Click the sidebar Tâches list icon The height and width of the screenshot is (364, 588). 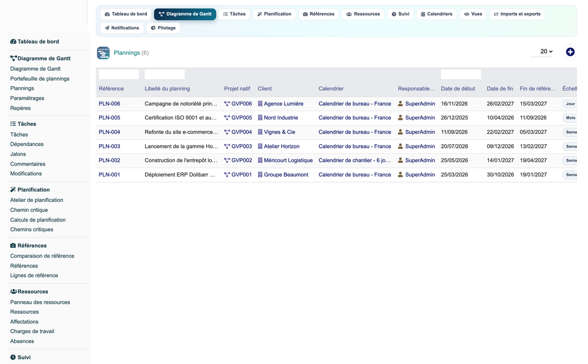13,124
